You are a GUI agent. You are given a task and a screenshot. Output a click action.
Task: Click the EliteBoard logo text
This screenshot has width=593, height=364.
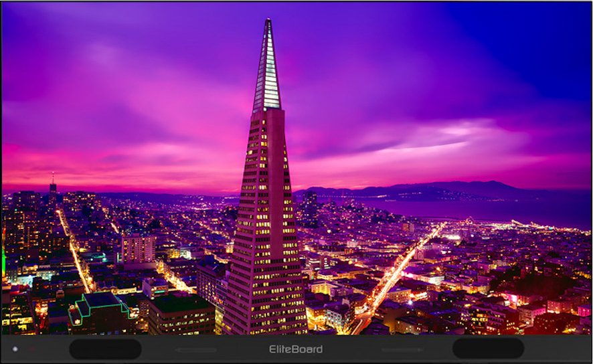296,349
